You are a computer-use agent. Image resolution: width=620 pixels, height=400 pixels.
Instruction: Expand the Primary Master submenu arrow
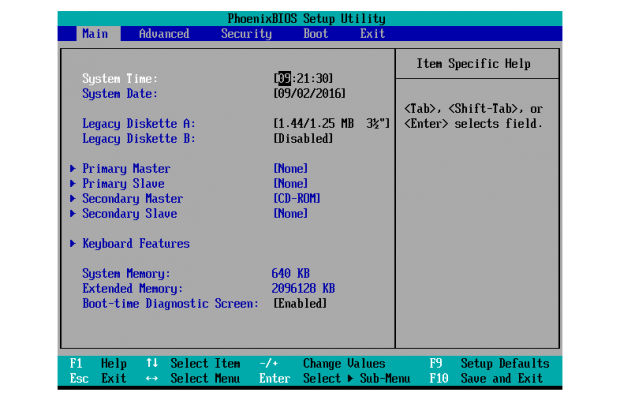click(x=73, y=169)
